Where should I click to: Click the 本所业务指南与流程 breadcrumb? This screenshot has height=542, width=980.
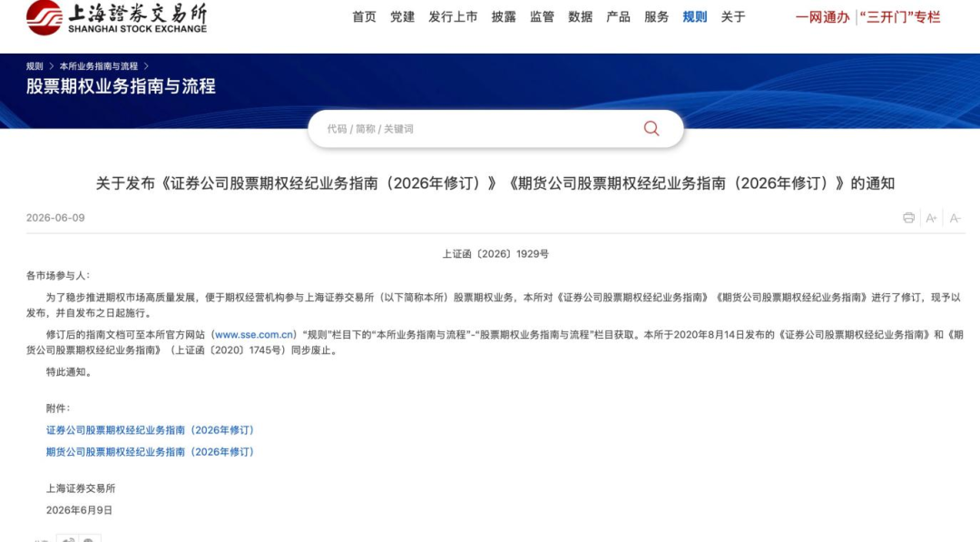tap(99, 66)
